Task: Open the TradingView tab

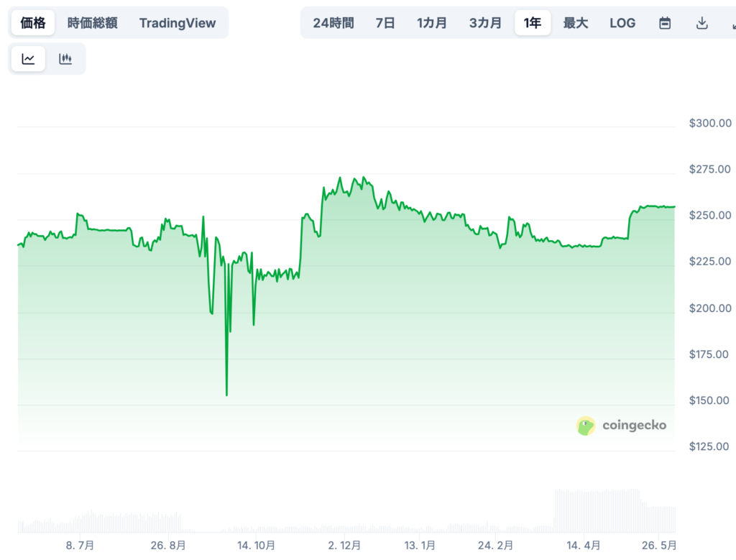Action: pyautogui.click(x=178, y=22)
